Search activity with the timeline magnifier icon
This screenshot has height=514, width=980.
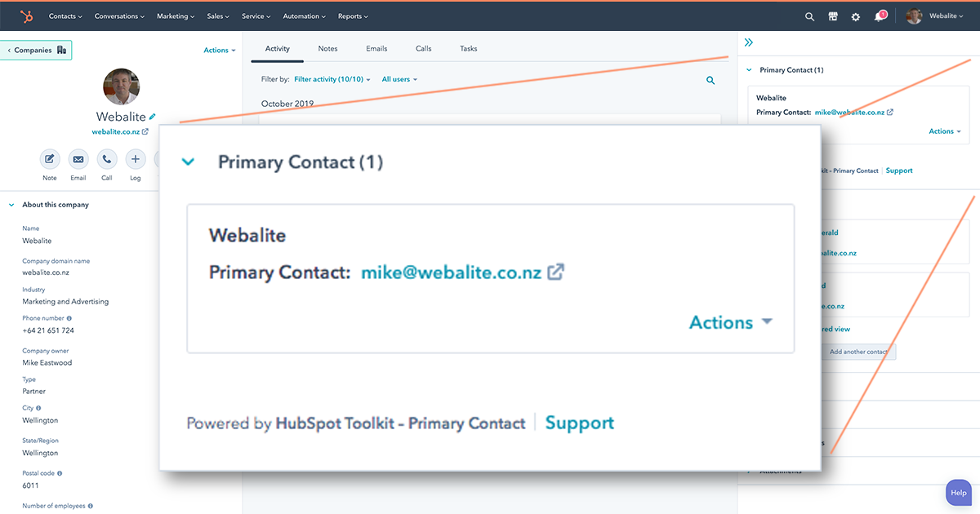710,80
